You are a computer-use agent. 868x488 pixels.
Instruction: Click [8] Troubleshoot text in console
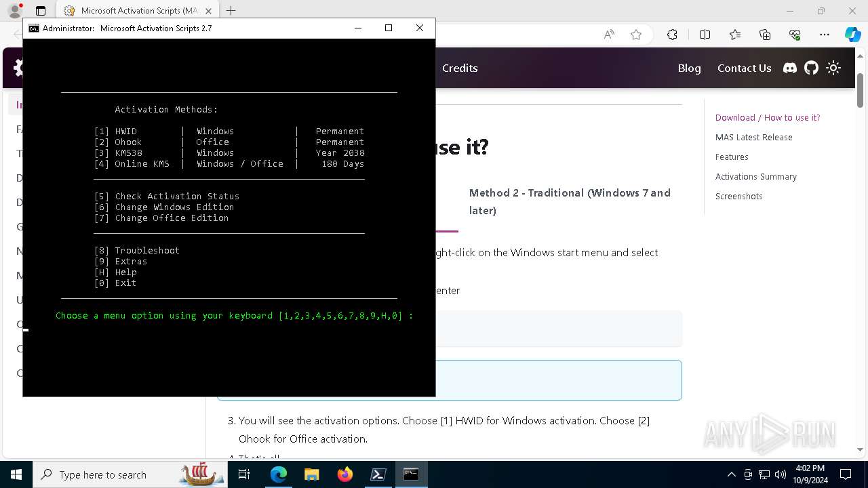pyautogui.click(x=137, y=250)
